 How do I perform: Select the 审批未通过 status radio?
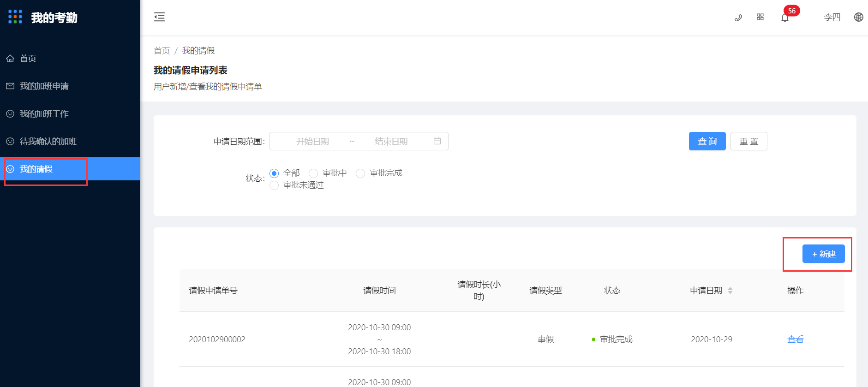(274, 185)
